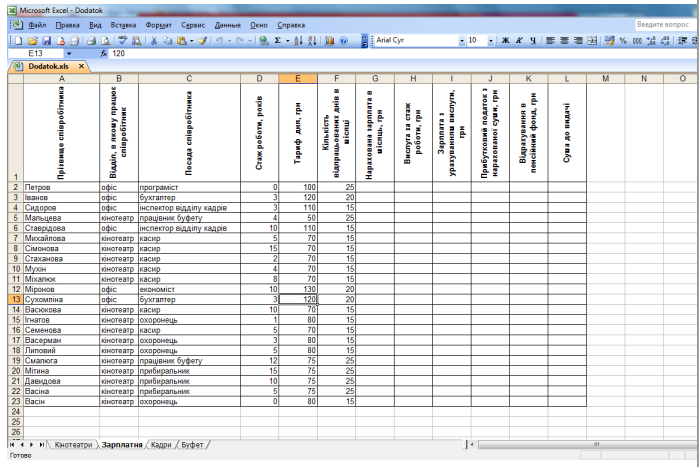Select column G header

[x=375, y=78]
